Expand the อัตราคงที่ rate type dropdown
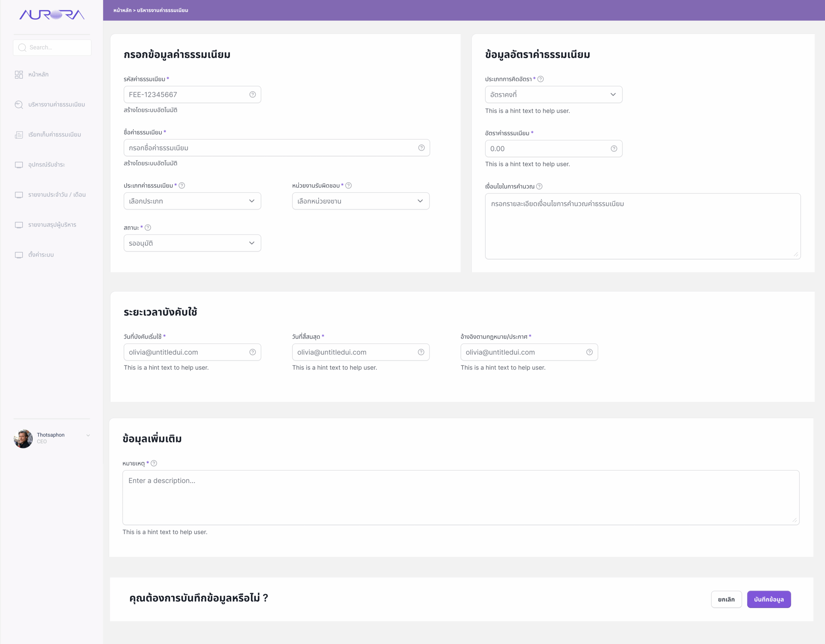The height and width of the screenshot is (644, 825). tap(553, 95)
